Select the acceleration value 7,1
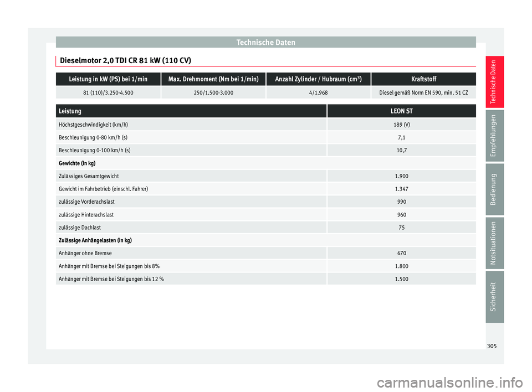This screenshot has height=392, width=532. (x=402, y=138)
